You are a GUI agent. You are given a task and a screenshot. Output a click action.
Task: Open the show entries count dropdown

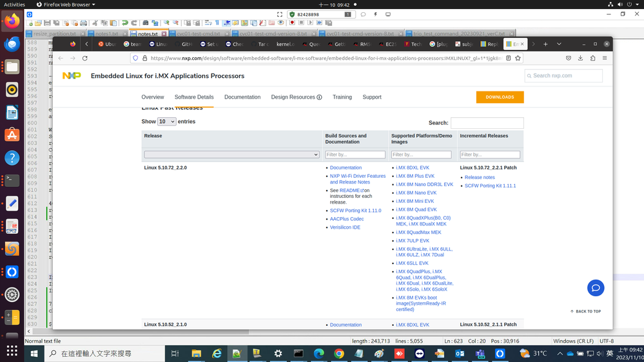[x=167, y=122]
